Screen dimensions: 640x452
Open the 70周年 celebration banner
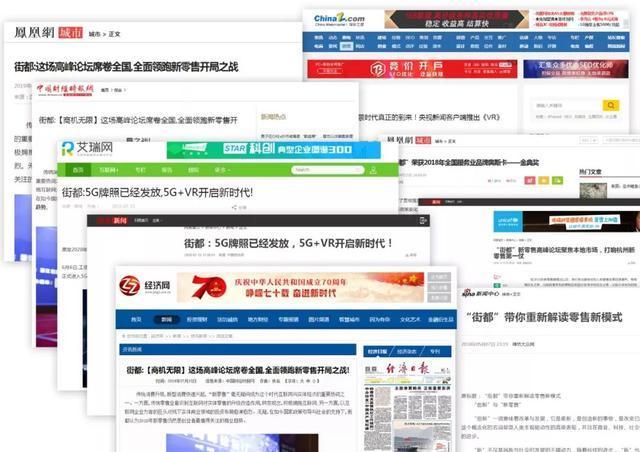tap(300, 287)
